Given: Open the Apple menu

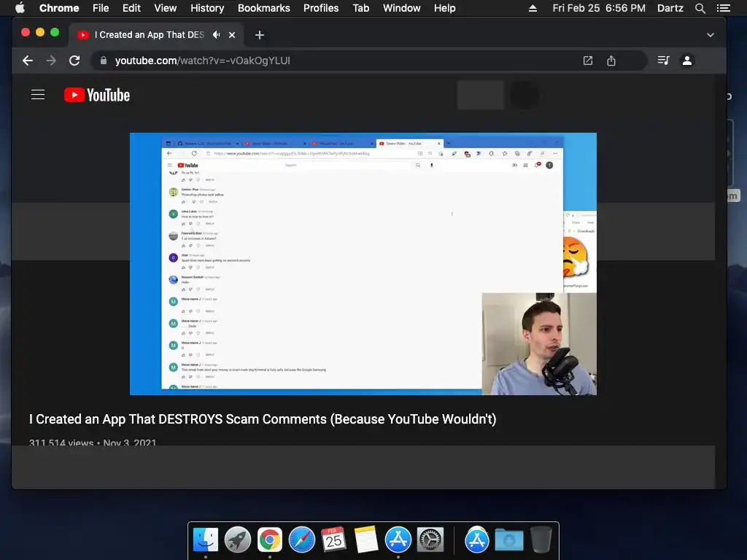Looking at the screenshot, I should (20, 8).
